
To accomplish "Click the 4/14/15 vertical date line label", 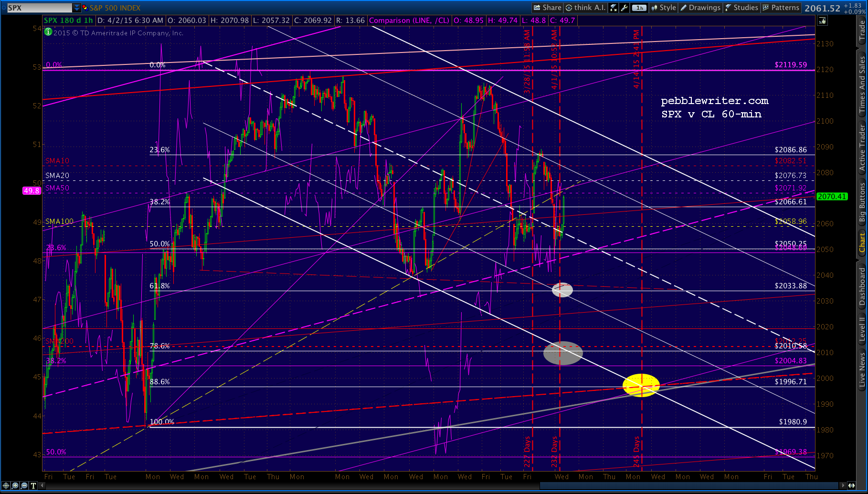I will tap(636, 60).
